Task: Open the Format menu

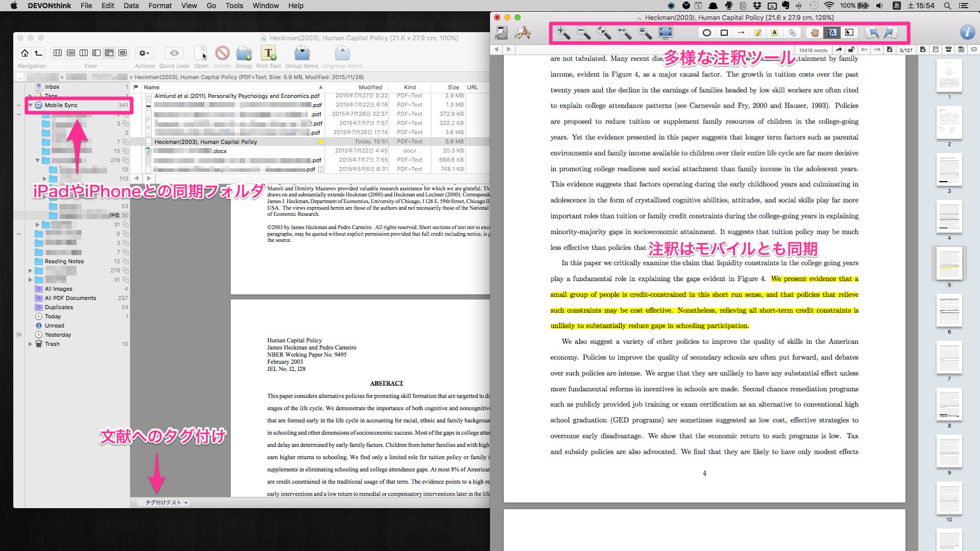Action: 160,6
